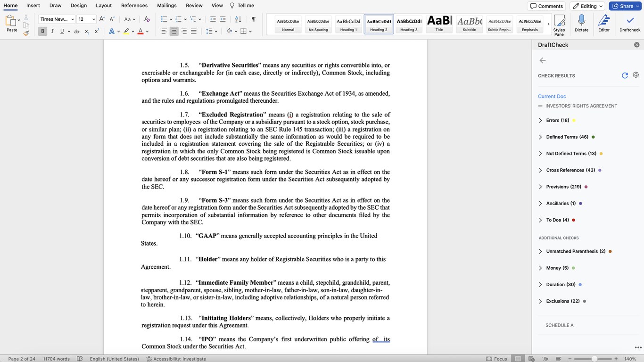Viewport: 644px width, 362px height.
Task: Apply the Title style
Action: pos(439,24)
